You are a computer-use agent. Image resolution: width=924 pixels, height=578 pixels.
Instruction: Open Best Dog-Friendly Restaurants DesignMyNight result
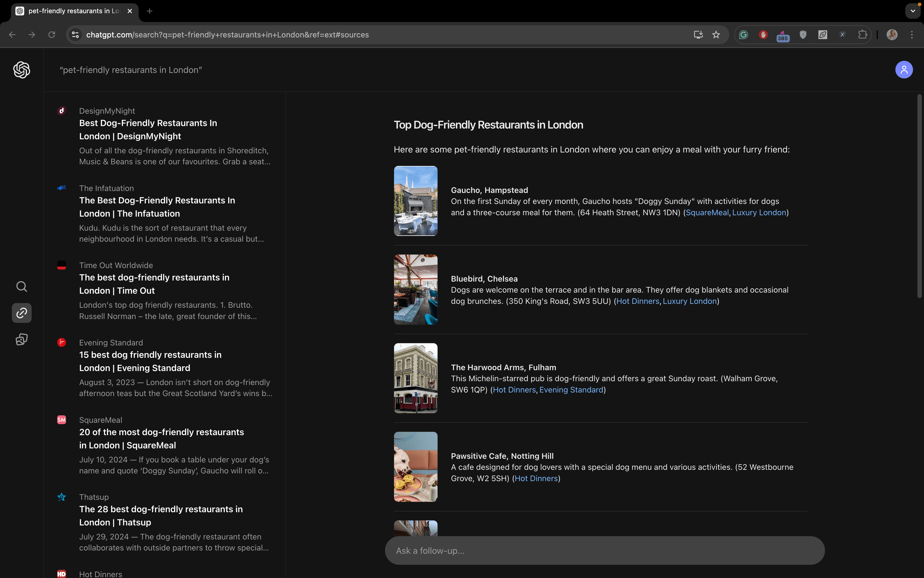pyautogui.click(x=148, y=130)
